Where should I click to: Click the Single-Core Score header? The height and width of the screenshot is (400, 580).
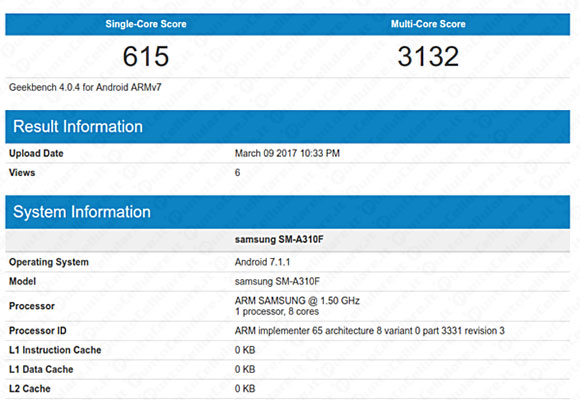click(146, 24)
